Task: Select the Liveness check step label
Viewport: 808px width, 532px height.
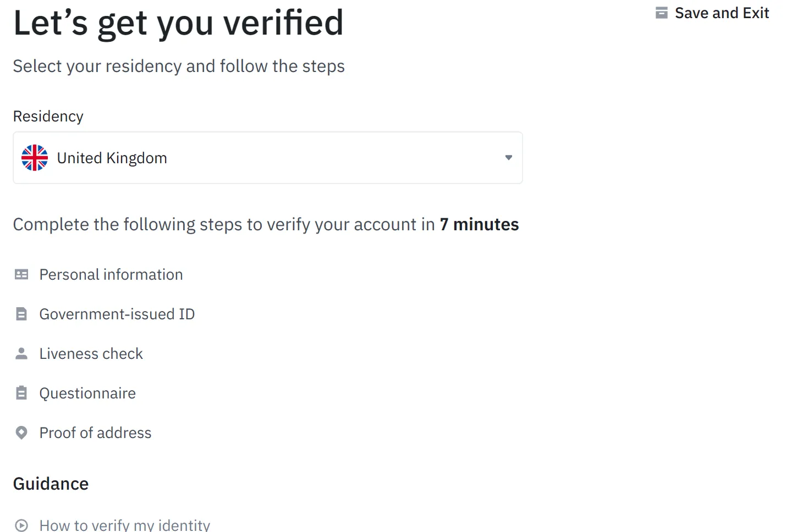Action: click(x=91, y=353)
